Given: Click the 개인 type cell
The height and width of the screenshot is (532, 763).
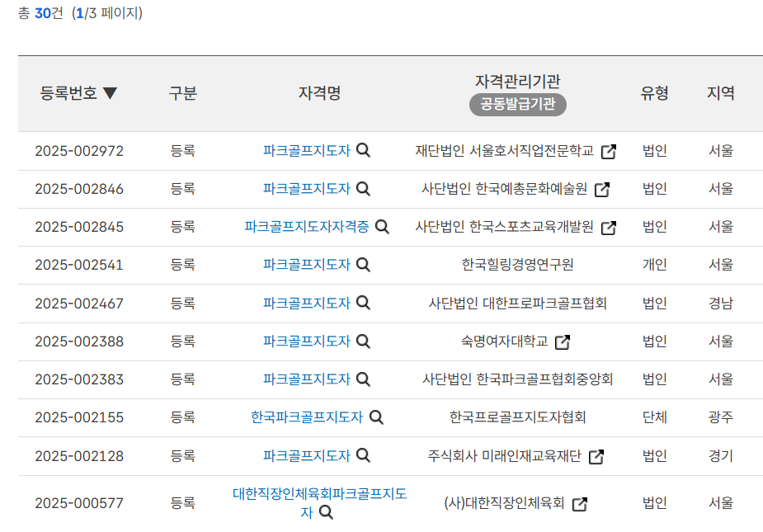Looking at the screenshot, I should point(654,264).
